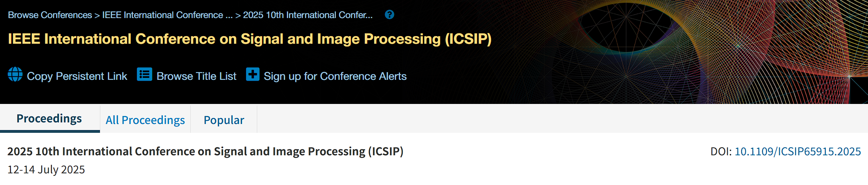Click the 12-14 July 2025 date text

[x=46, y=169]
